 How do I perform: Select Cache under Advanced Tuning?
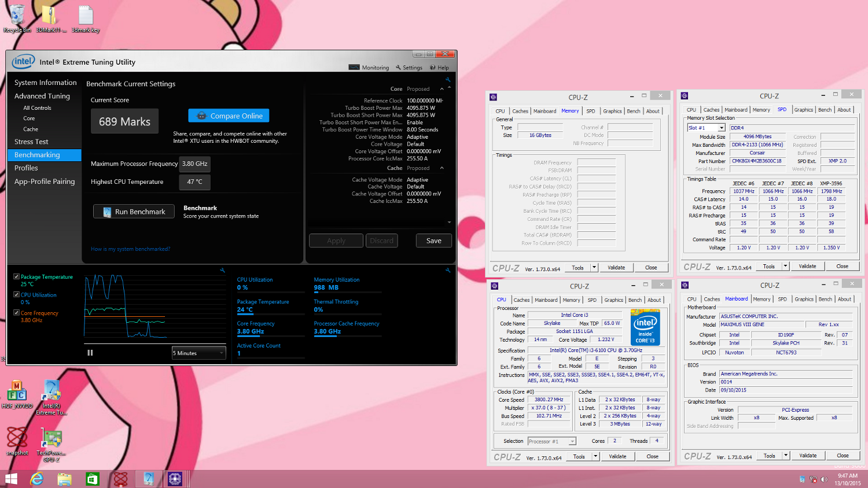coord(31,130)
